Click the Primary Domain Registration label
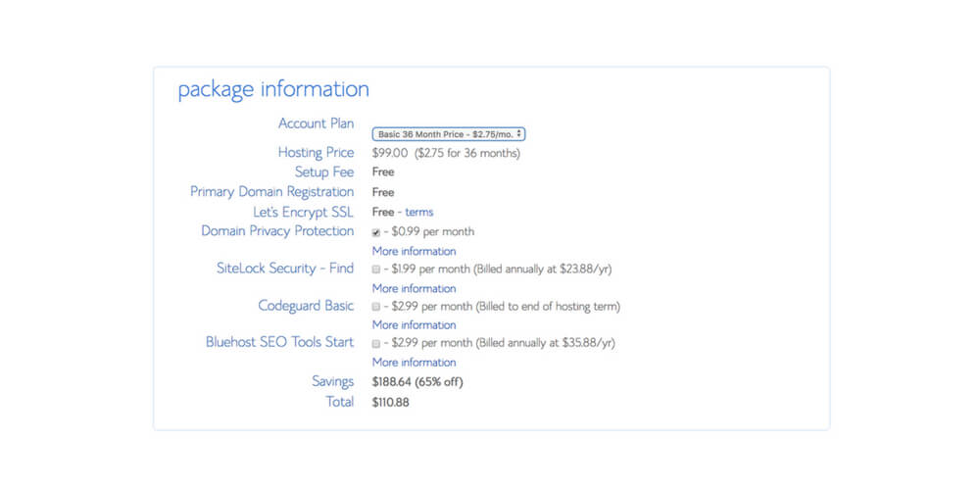The width and height of the screenshot is (980, 490). (x=271, y=191)
